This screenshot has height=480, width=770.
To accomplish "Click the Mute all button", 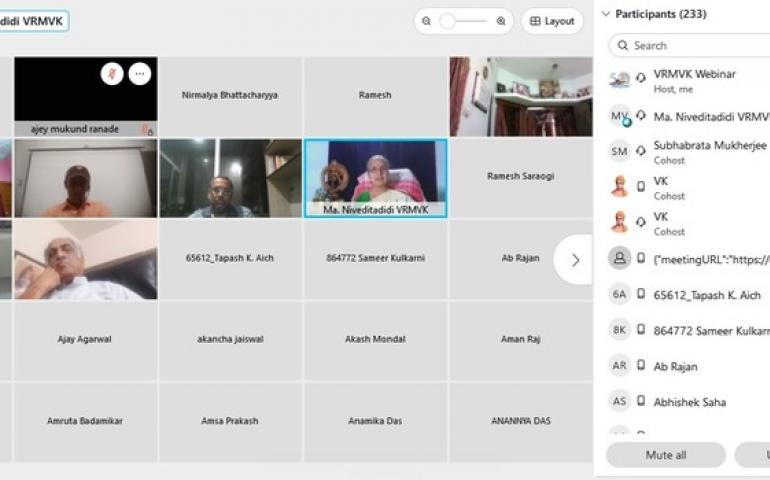I will (x=666, y=455).
